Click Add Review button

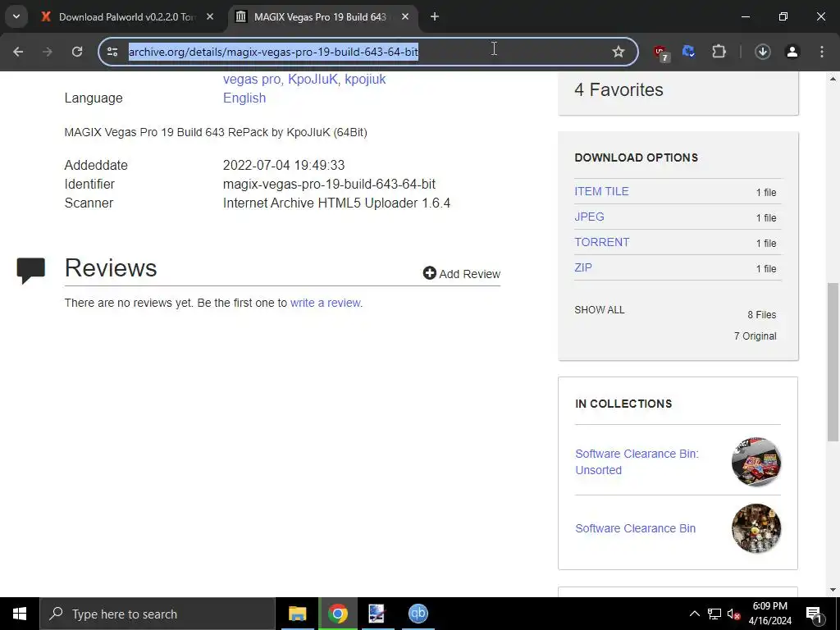pos(462,274)
